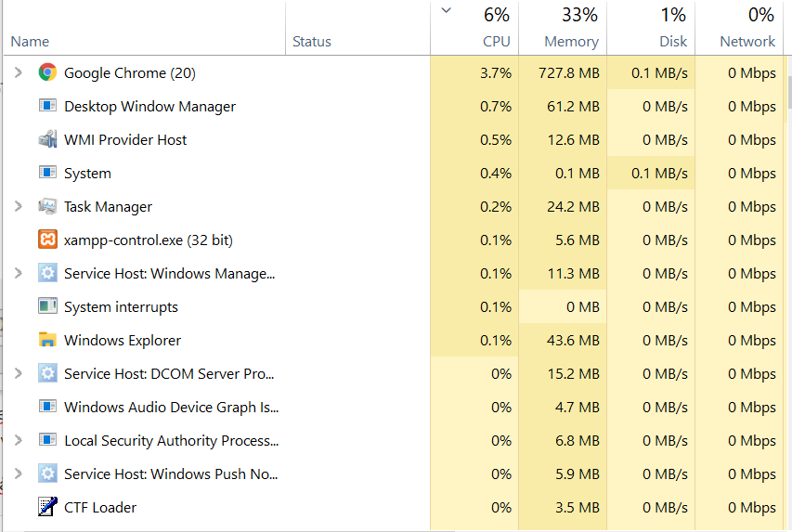Click the Service Host: Windows Manage gear icon

click(x=47, y=273)
